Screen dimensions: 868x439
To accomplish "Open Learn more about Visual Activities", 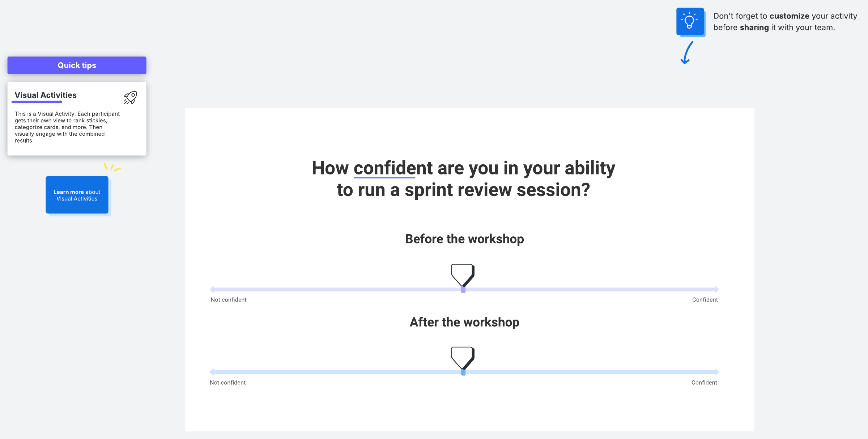I will point(77,195).
